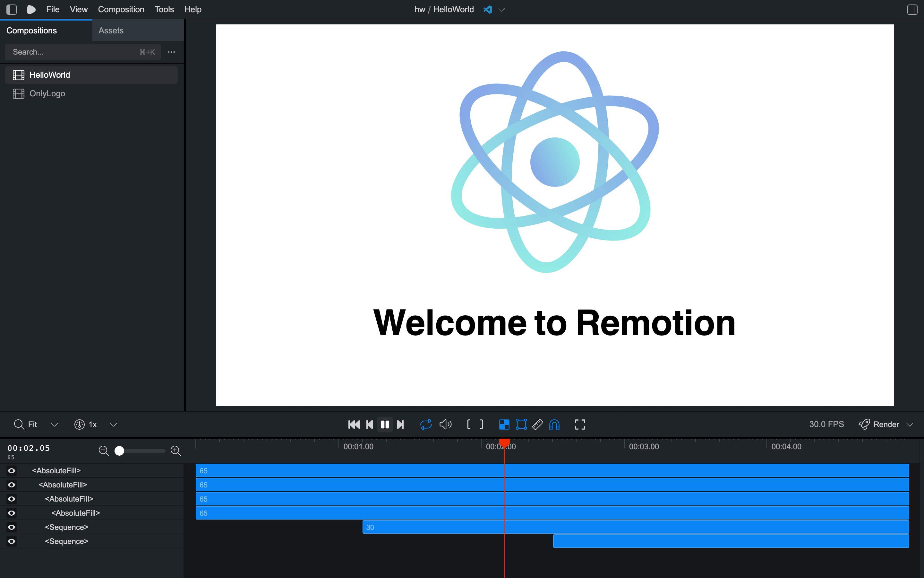This screenshot has height=578, width=924.
Task: Open the Help menu
Action: pyautogui.click(x=193, y=10)
